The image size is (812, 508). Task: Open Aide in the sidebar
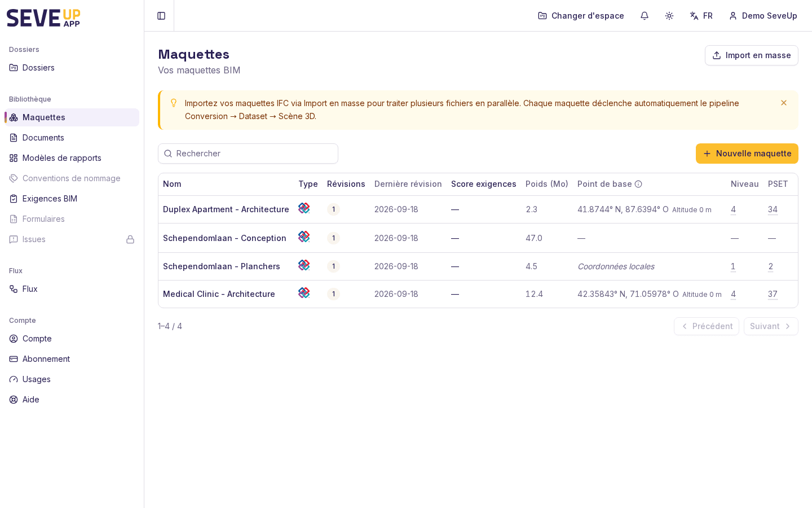point(72,400)
